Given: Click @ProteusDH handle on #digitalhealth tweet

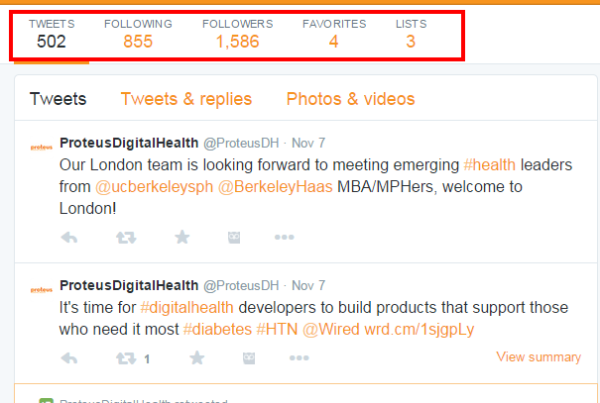Looking at the screenshot, I should tap(241, 286).
